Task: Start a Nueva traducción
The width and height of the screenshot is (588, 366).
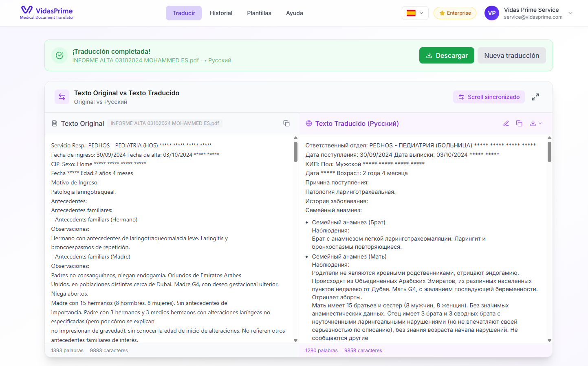Action: point(511,55)
